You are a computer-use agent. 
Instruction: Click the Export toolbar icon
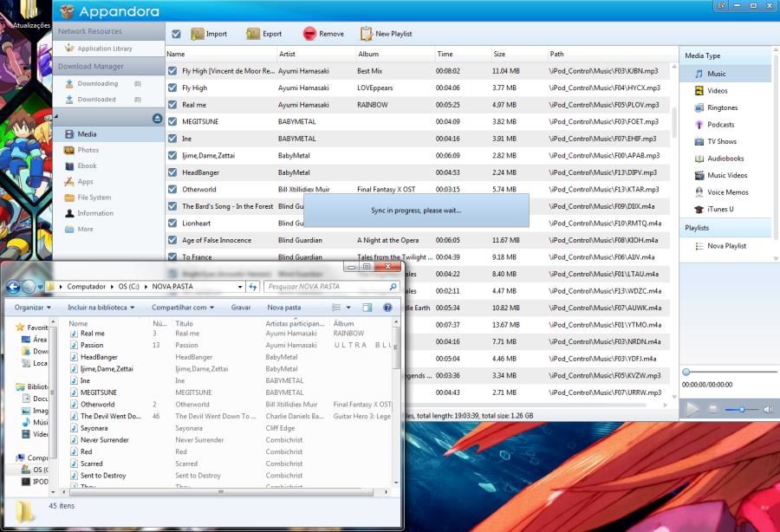tap(253, 34)
